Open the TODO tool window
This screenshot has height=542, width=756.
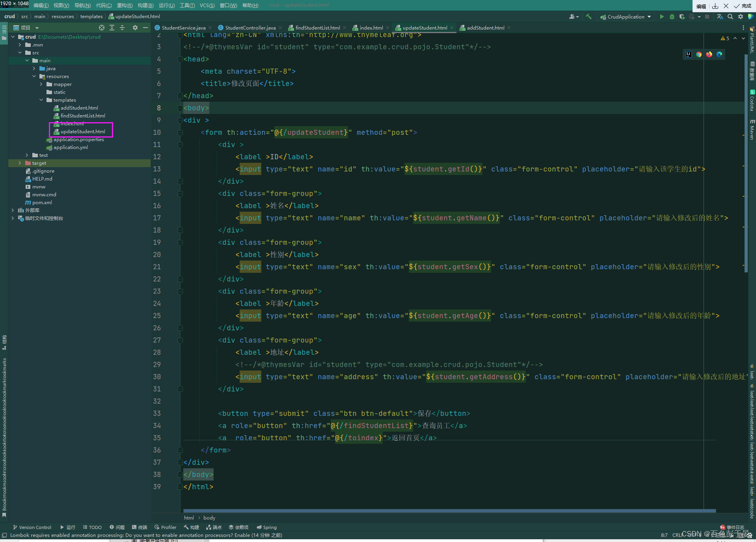pos(92,527)
